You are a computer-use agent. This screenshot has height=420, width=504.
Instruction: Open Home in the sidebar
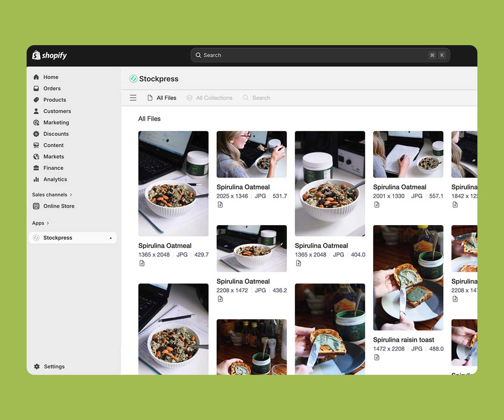pos(51,77)
